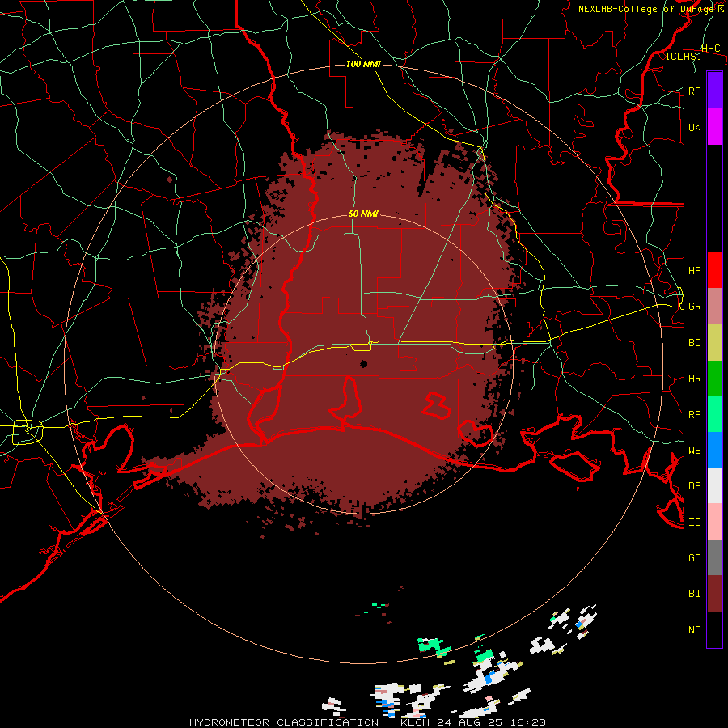Click the black ND legend swatch
Screen dimensions: 728x728
[x=714, y=629]
